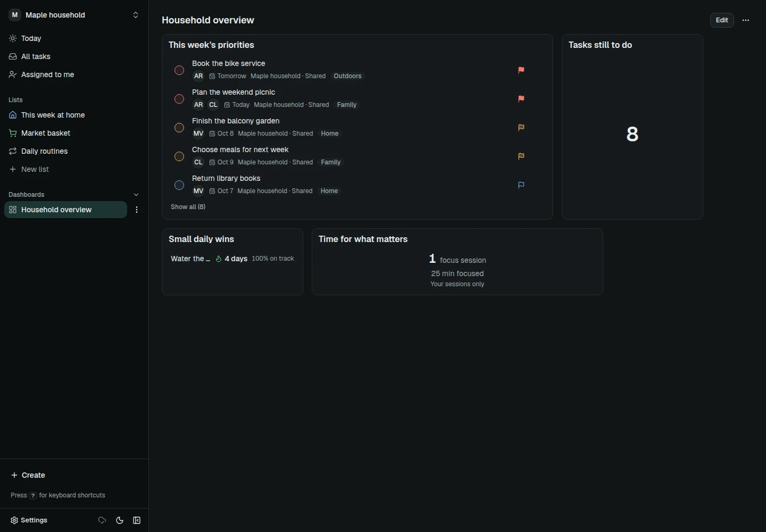This screenshot has width=766, height=532.
Task: Click the MV avatar on Return library books
Action: pos(198,191)
